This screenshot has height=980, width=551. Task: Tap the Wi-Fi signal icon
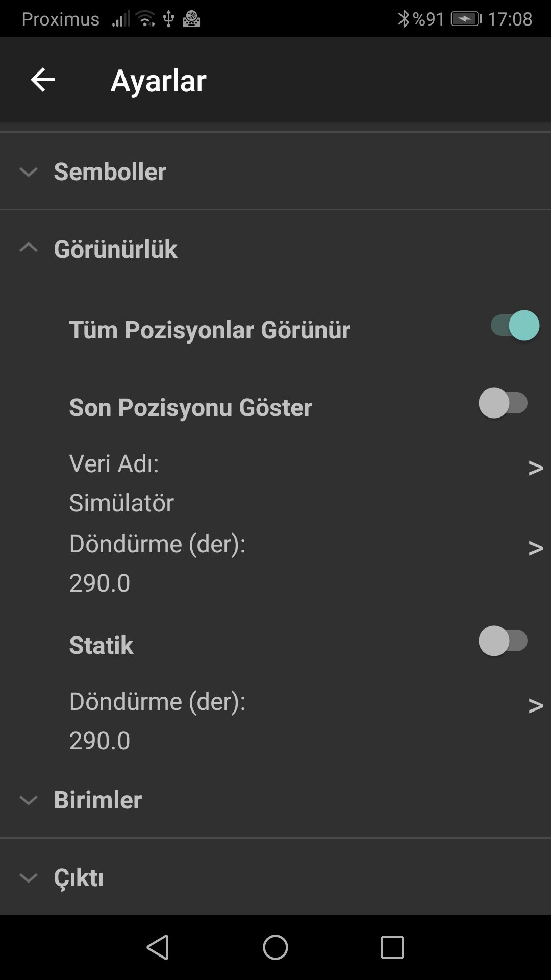pos(146,19)
